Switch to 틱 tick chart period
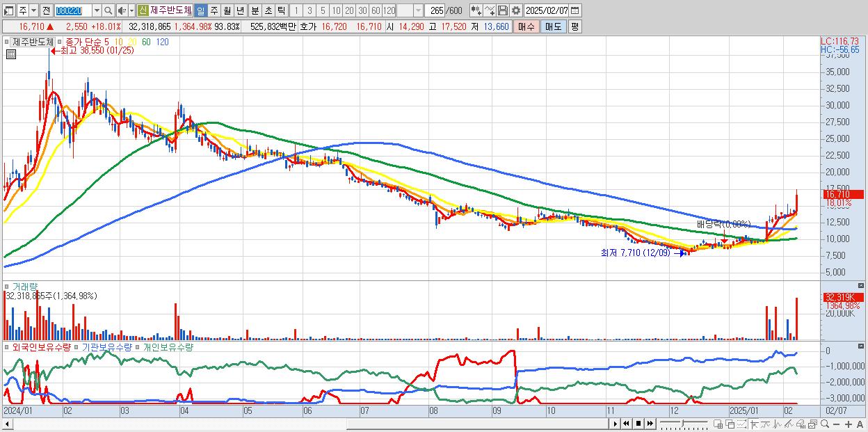The height and width of the screenshot is (432, 868). tap(281, 10)
